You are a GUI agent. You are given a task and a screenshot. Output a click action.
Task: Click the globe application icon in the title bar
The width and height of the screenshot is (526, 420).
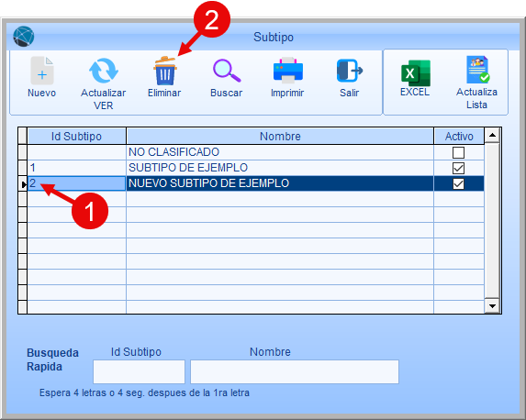(24, 36)
